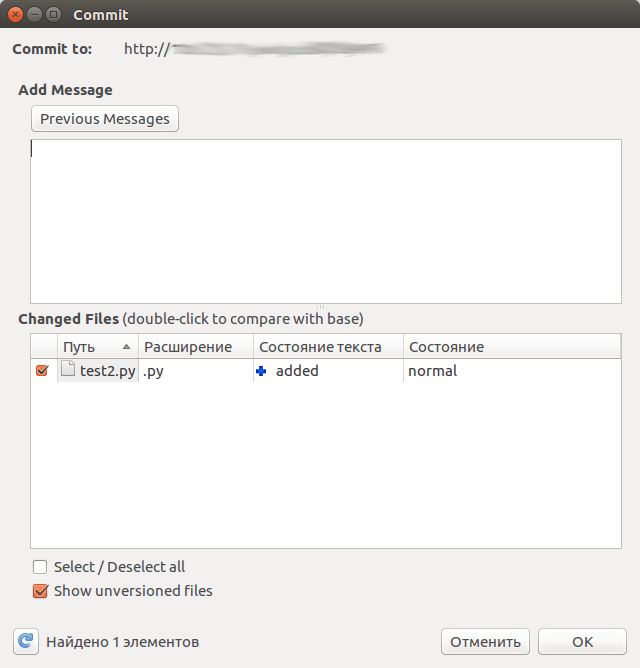This screenshot has height=668, width=640.
Task: Maximize the Commit window
Action: (53, 15)
